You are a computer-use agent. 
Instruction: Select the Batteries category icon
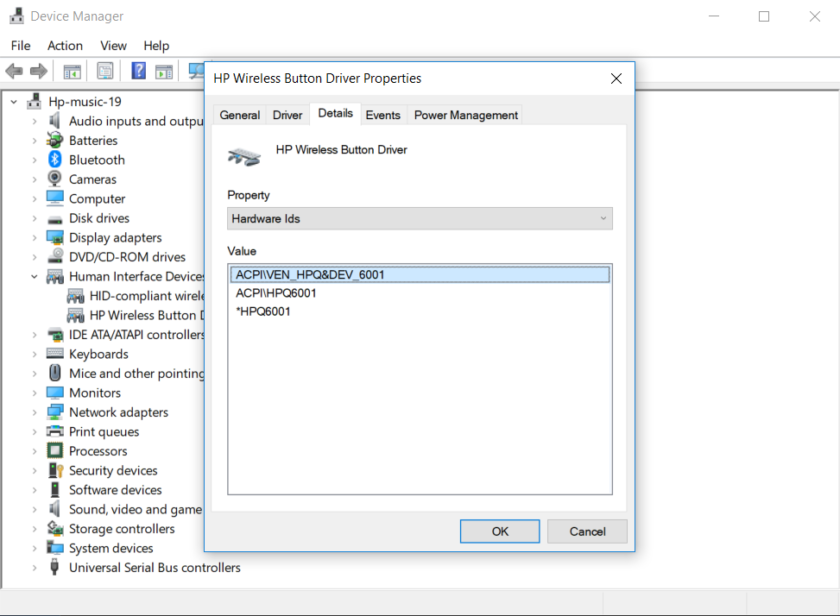point(55,140)
